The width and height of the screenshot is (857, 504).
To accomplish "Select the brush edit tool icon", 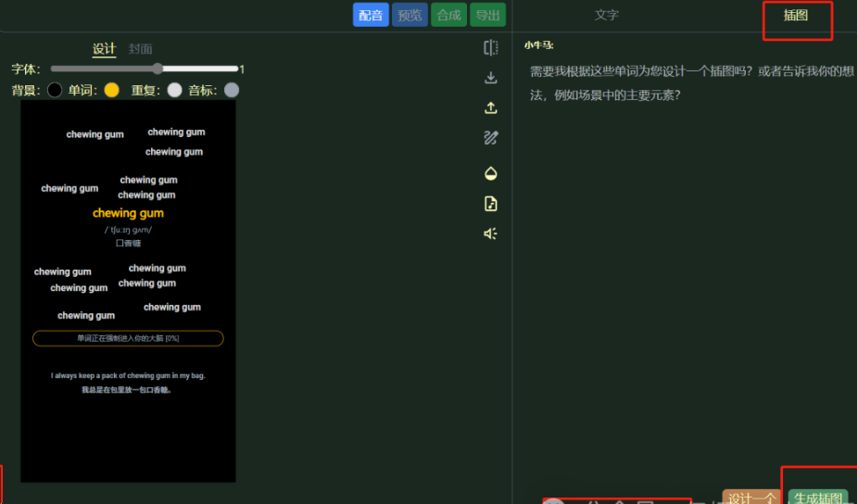I will tap(491, 138).
